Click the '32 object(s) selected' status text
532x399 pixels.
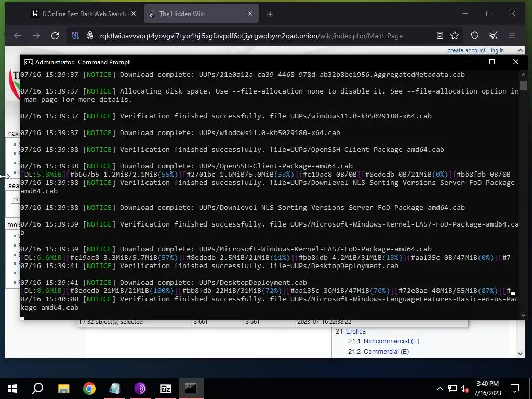111,322
